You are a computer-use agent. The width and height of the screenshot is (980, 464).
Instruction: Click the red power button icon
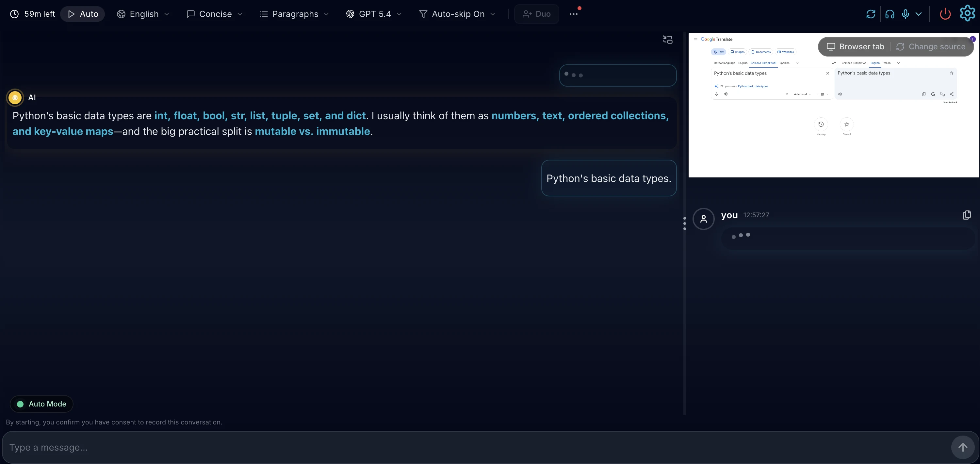pos(945,14)
